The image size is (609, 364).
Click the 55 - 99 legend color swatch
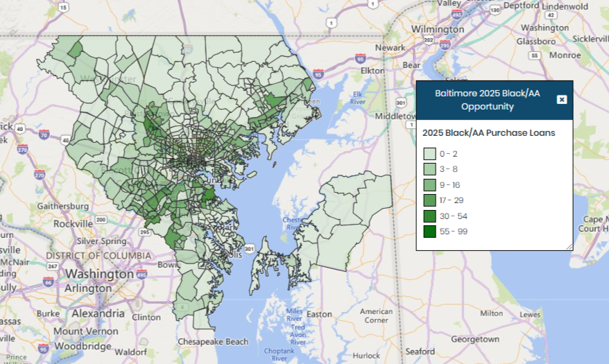(x=429, y=232)
